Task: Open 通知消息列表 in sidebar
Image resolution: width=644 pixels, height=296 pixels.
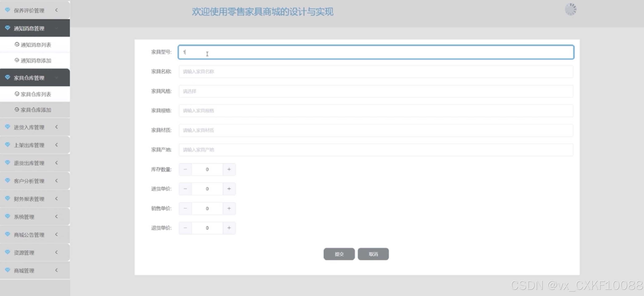Action: coord(36,45)
